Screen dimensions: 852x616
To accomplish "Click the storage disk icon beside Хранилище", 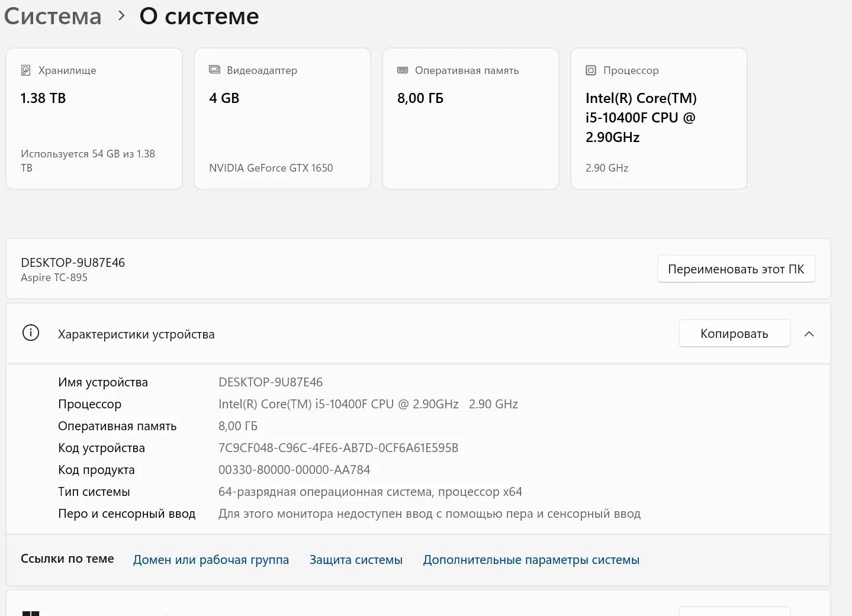I will 25,70.
